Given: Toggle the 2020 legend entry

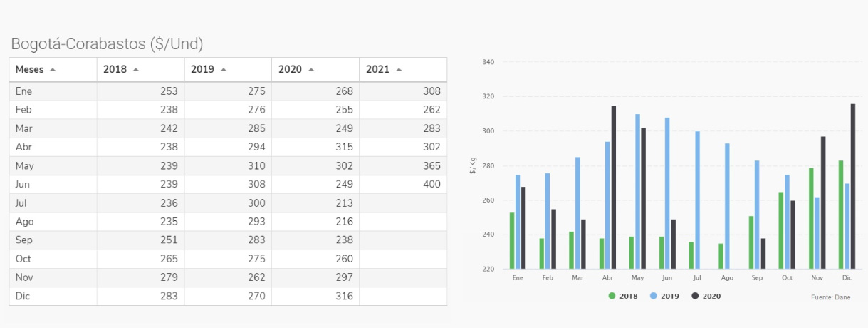Looking at the screenshot, I should (711, 296).
